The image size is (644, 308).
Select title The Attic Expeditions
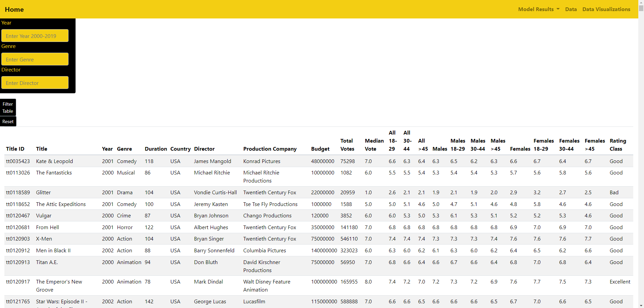(61, 204)
